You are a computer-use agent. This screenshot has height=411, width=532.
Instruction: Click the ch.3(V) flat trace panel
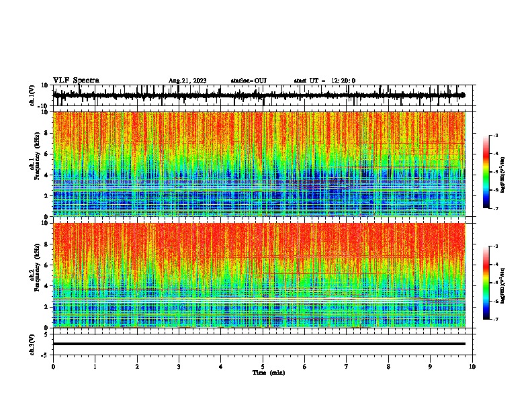coord(264,345)
